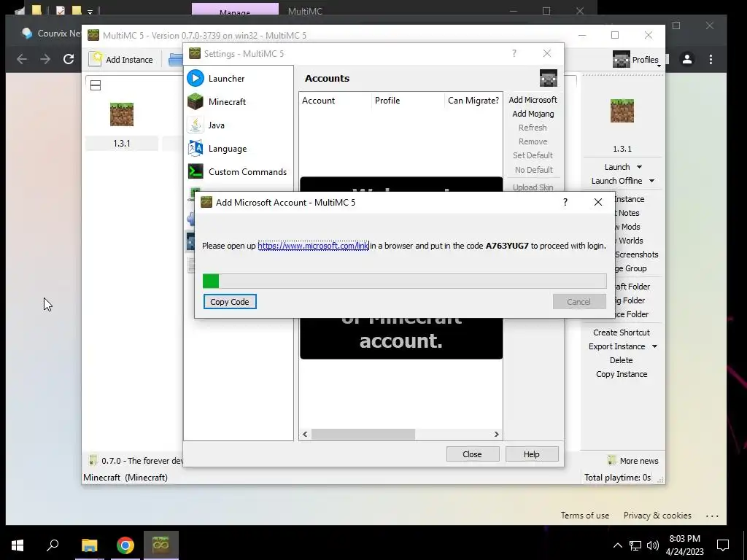Open the notification center icon
The image size is (747, 560).
click(723, 545)
